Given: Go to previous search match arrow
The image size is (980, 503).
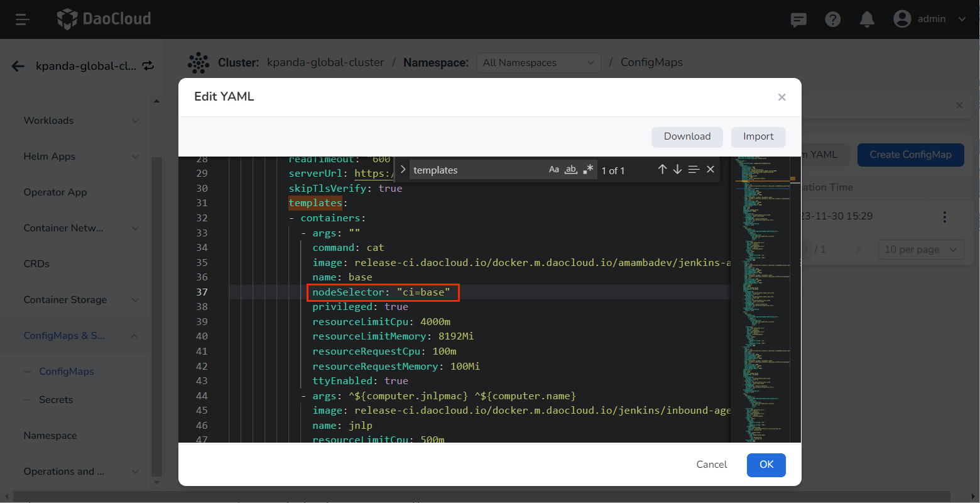Looking at the screenshot, I should click(662, 169).
